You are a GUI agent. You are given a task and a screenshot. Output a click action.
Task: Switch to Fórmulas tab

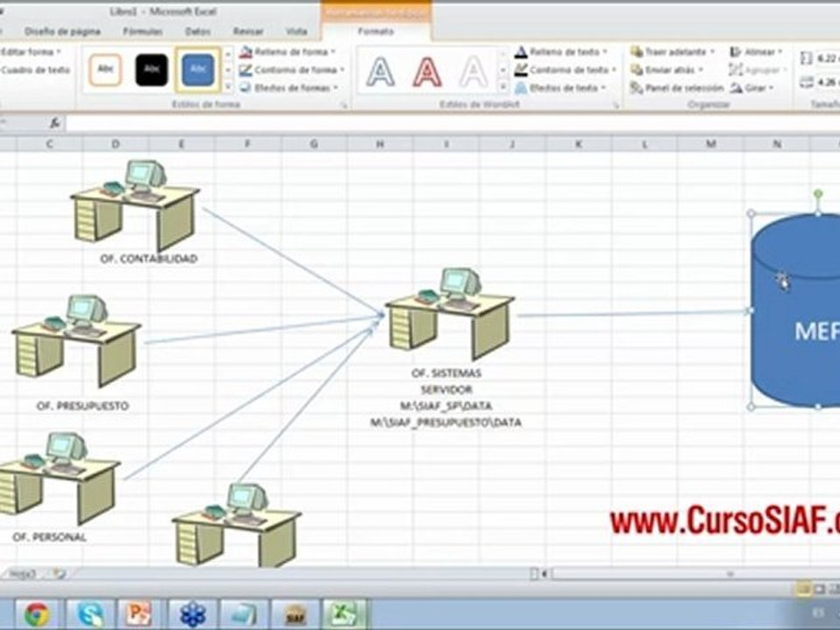click(x=143, y=31)
